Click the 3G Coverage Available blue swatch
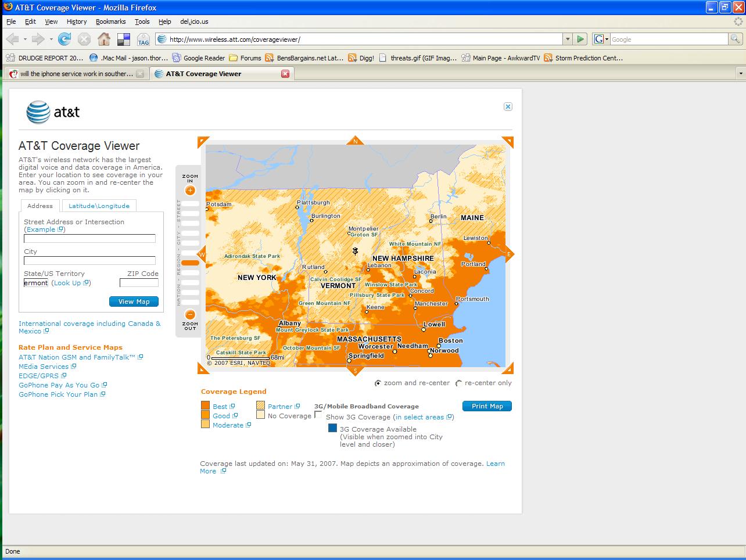746x560 pixels. (x=332, y=428)
